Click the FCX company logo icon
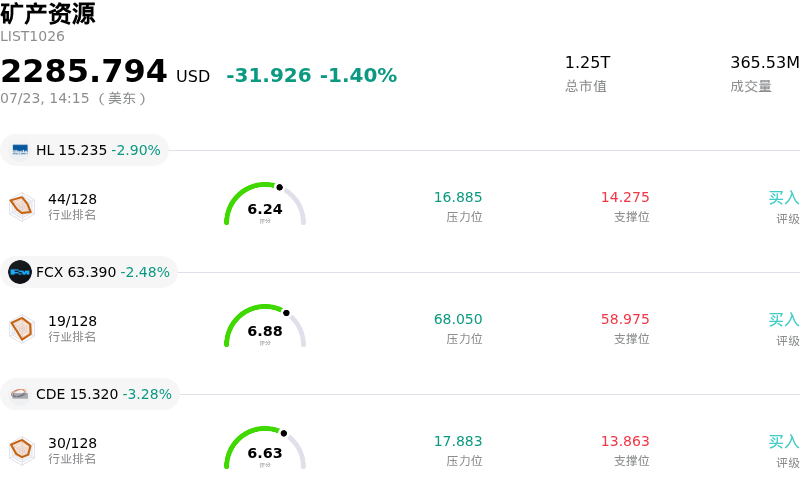 pos(20,272)
